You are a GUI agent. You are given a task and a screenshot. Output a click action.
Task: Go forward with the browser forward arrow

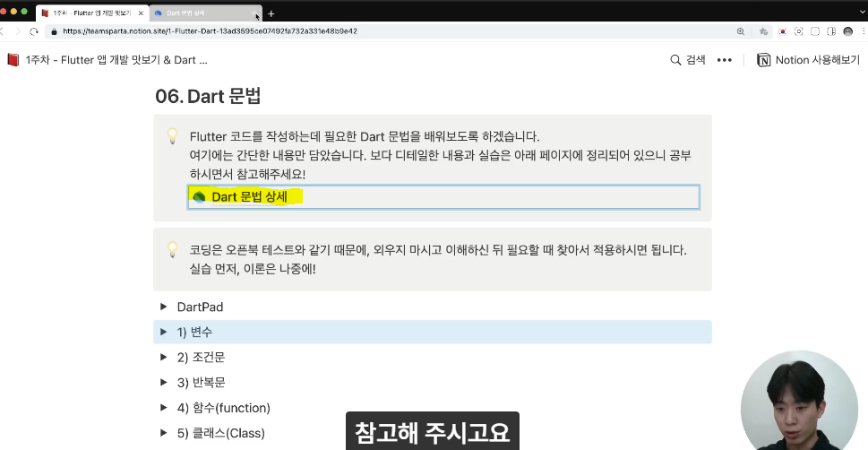[18, 31]
